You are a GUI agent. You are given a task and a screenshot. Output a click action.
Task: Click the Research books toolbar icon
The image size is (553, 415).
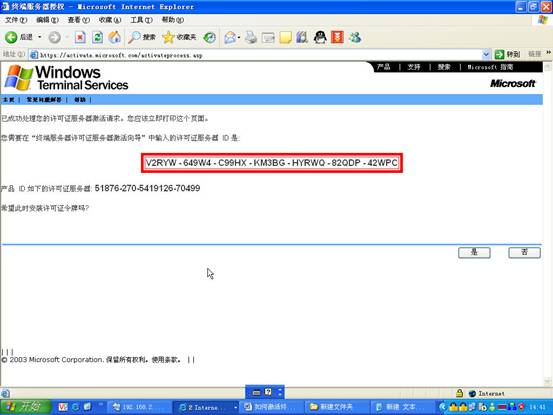(302, 37)
